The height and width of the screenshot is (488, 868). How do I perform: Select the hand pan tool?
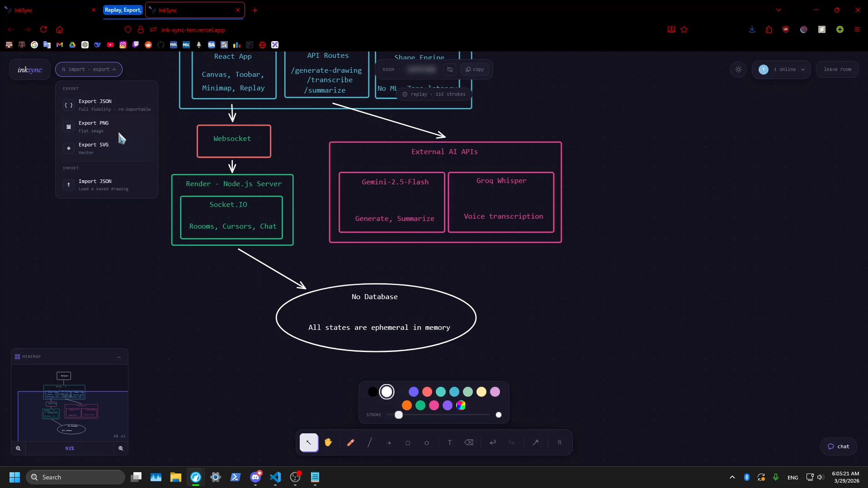(x=328, y=443)
